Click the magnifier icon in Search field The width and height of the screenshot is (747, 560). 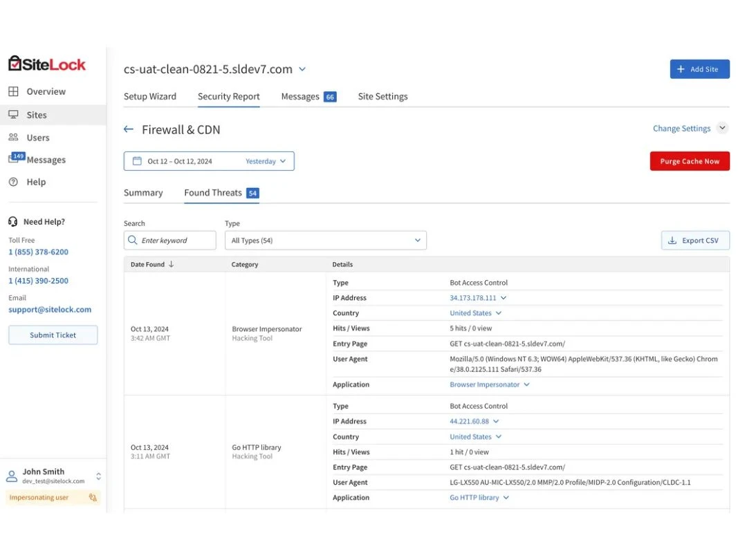tap(132, 240)
